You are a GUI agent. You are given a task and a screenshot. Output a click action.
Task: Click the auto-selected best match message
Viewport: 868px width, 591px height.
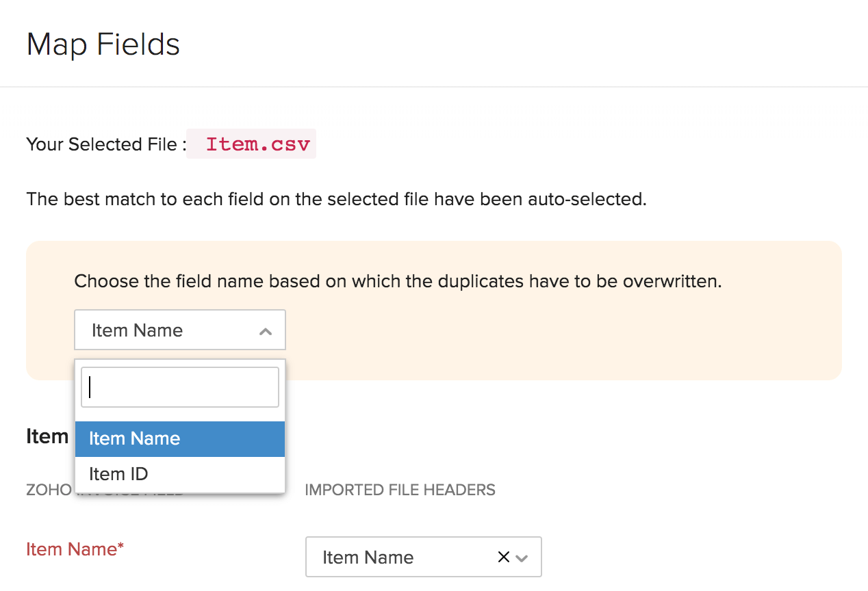(x=336, y=200)
